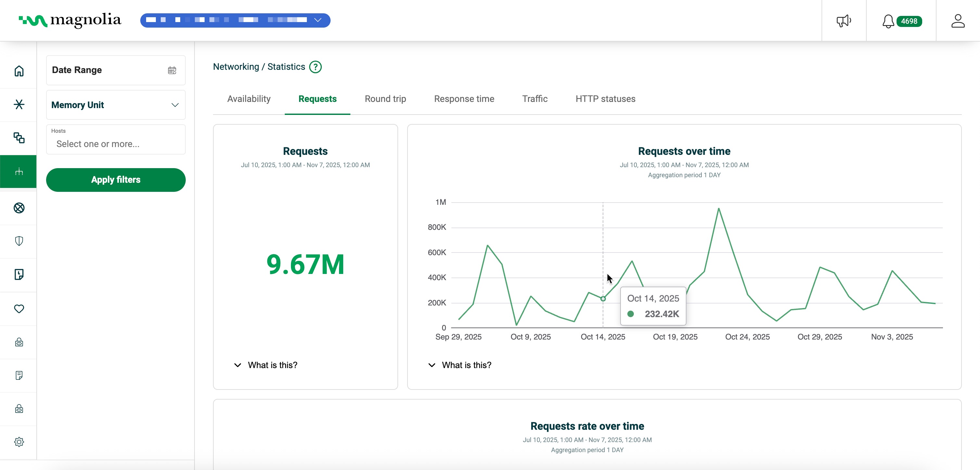
Task: Open the announcements megaphone icon
Action: [x=843, y=20]
